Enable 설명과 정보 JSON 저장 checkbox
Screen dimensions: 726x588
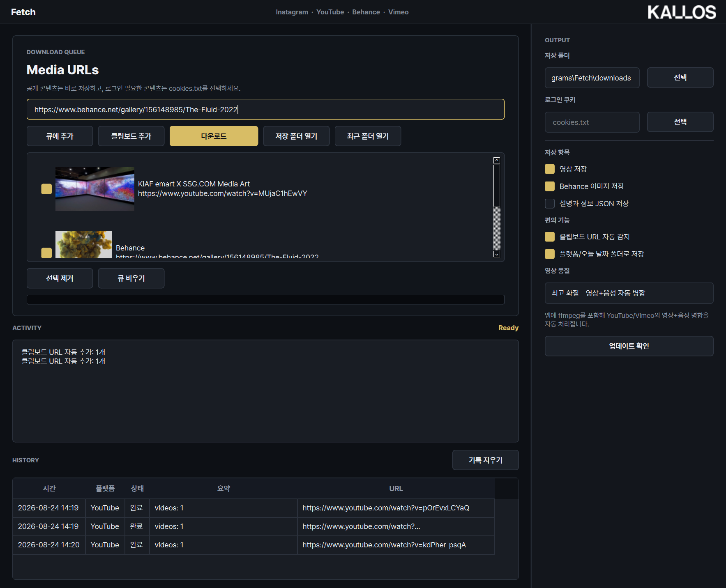pyautogui.click(x=550, y=203)
